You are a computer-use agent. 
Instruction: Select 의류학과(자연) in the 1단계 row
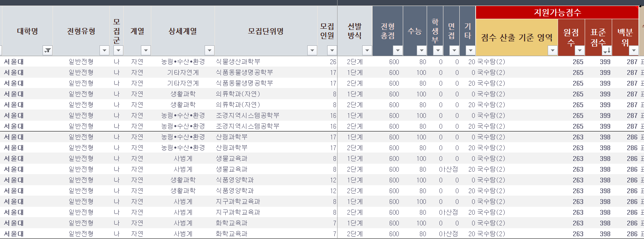click(266, 94)
